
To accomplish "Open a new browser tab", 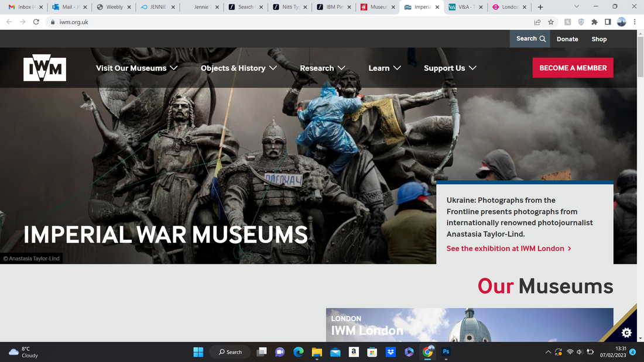I will (540, 7).
